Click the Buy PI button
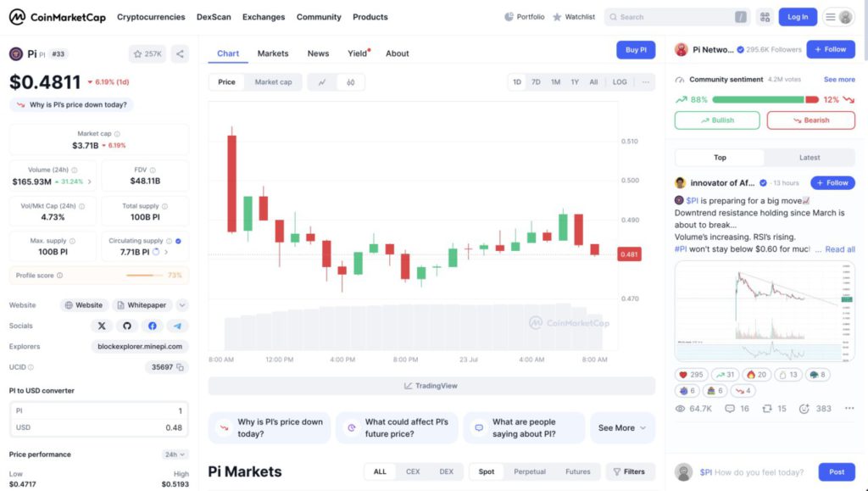 (636, 50)
